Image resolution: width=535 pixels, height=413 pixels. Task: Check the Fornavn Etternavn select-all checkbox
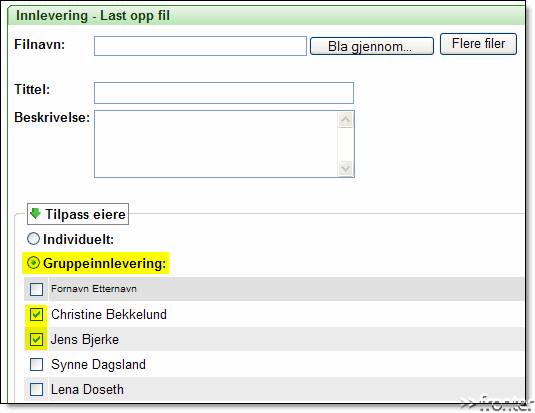pos(36,289)
